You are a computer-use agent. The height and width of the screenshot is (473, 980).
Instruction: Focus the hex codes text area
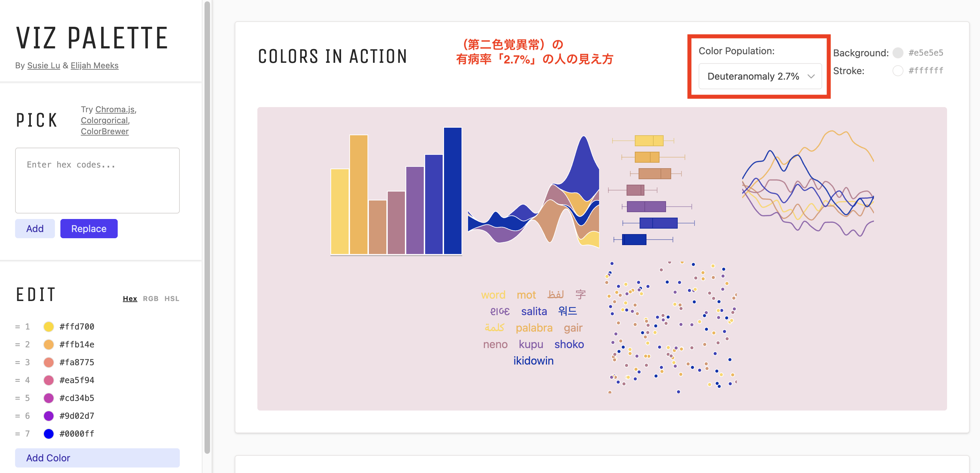pos(97,180)
